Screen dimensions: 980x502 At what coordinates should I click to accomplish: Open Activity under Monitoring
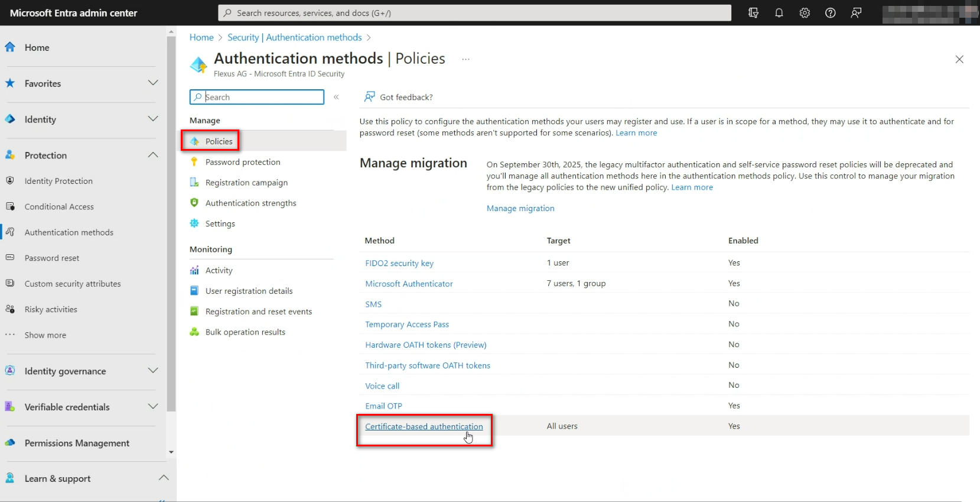point(219,270)
